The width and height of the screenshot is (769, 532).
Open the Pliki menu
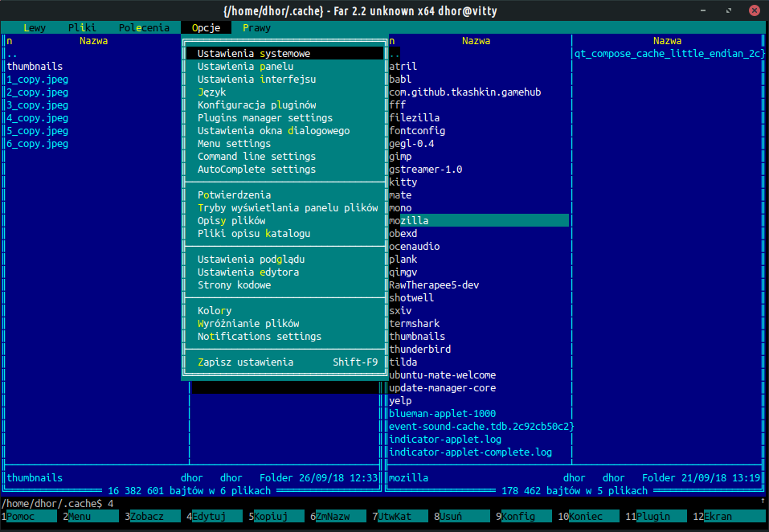click(x=82, y=28)
